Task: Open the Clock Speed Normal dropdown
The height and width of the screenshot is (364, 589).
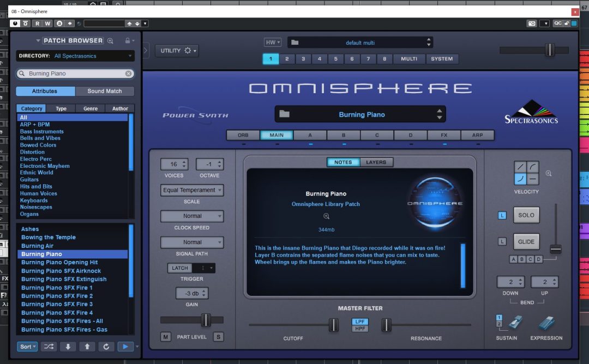Action: point(192,216)
